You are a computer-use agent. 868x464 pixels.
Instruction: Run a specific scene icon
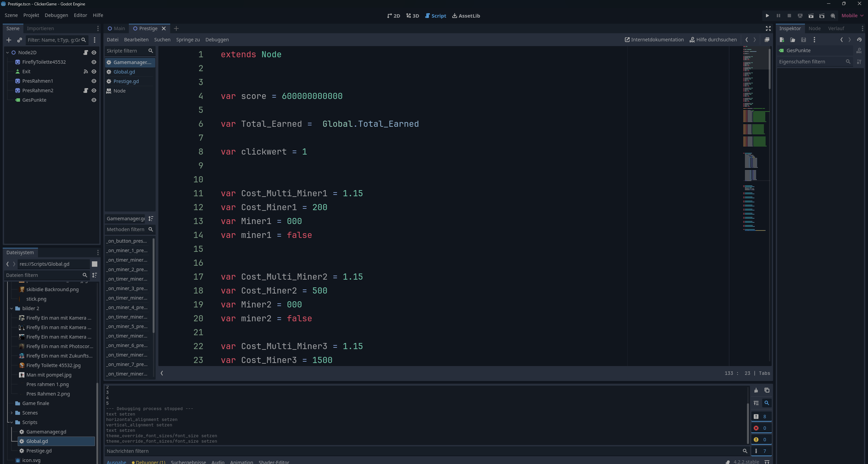click(822, 16)
